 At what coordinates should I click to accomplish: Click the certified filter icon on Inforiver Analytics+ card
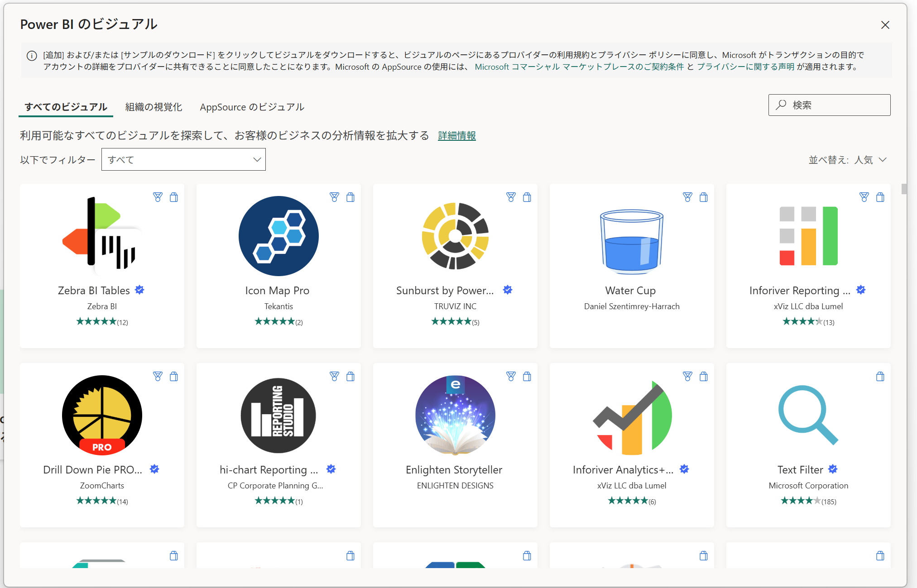pos(687,376)
